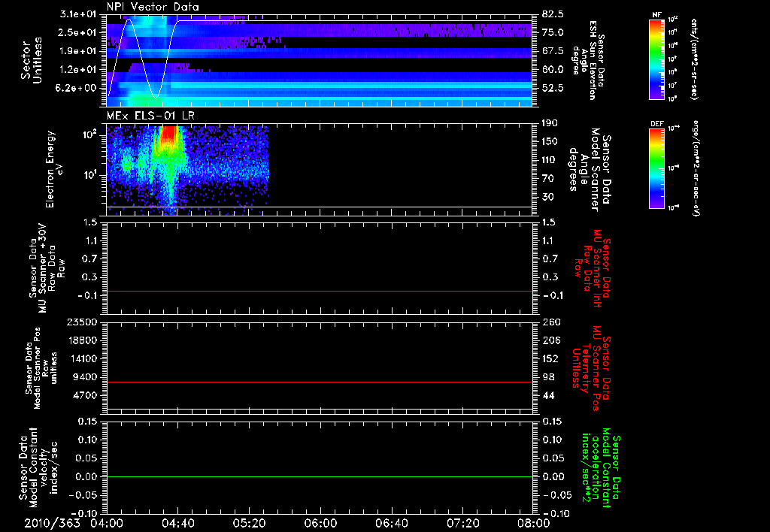Click the Sector Unitless axis title
Screen dimensions: 770x532
pyautogui.click(x=32, y=60)
